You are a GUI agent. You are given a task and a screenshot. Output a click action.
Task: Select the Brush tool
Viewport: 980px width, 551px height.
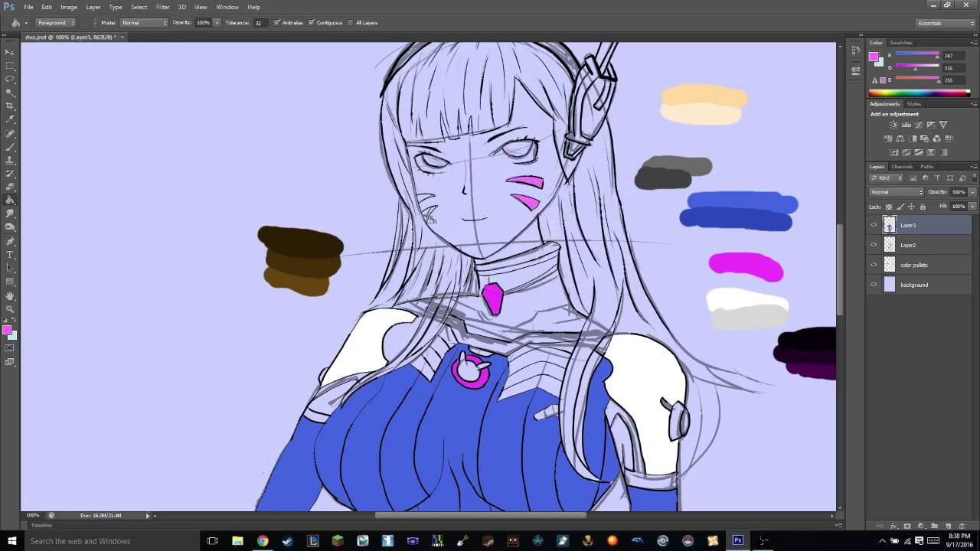10,146
